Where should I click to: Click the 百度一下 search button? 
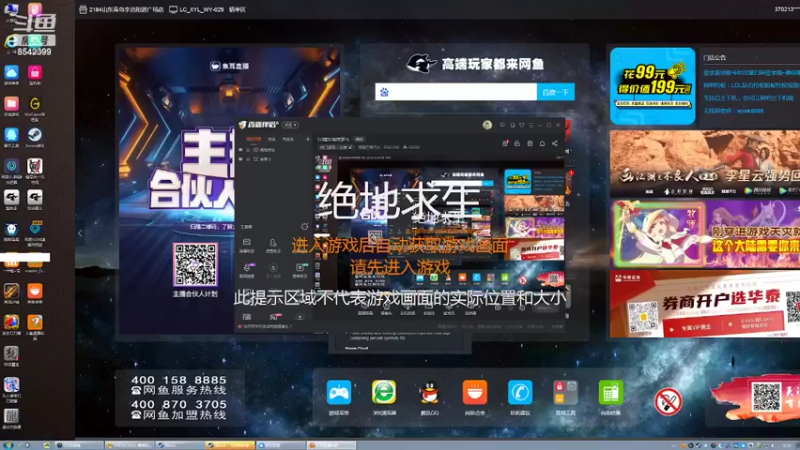(556, 92)
